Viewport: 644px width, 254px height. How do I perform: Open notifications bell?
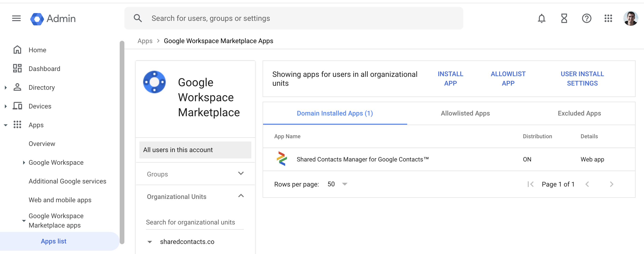pyautogui.click(x=541, y=18)
